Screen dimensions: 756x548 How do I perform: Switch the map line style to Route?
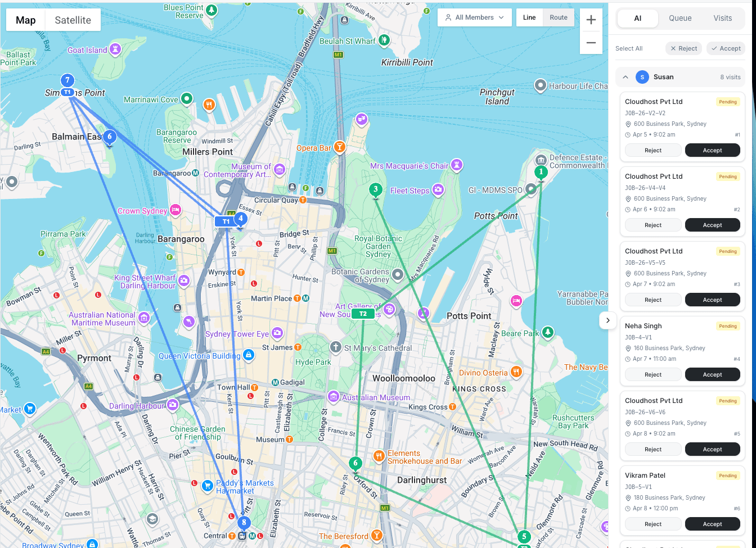pyautogui.click(x=559, y=17)
